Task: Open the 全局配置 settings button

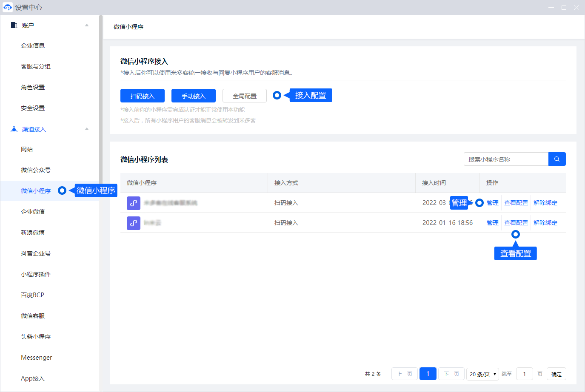Action: point(245,96)
